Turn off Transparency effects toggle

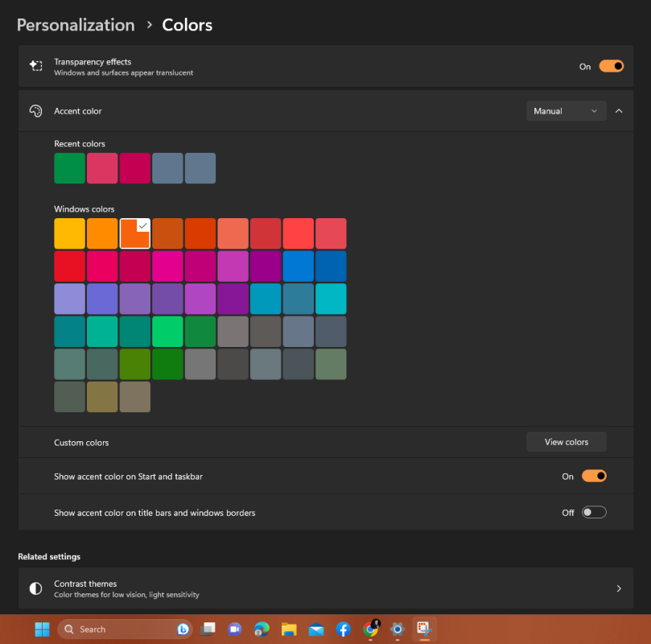click(x=611, y=66)
